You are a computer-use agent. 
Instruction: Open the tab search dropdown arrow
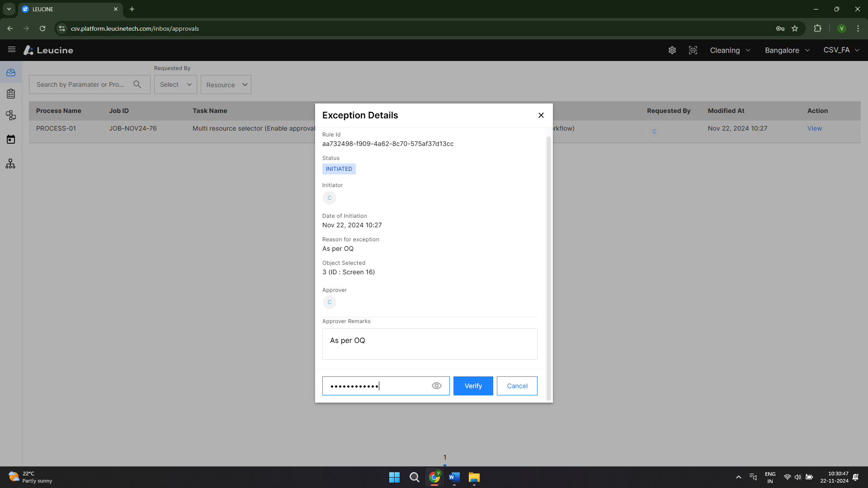9,9
